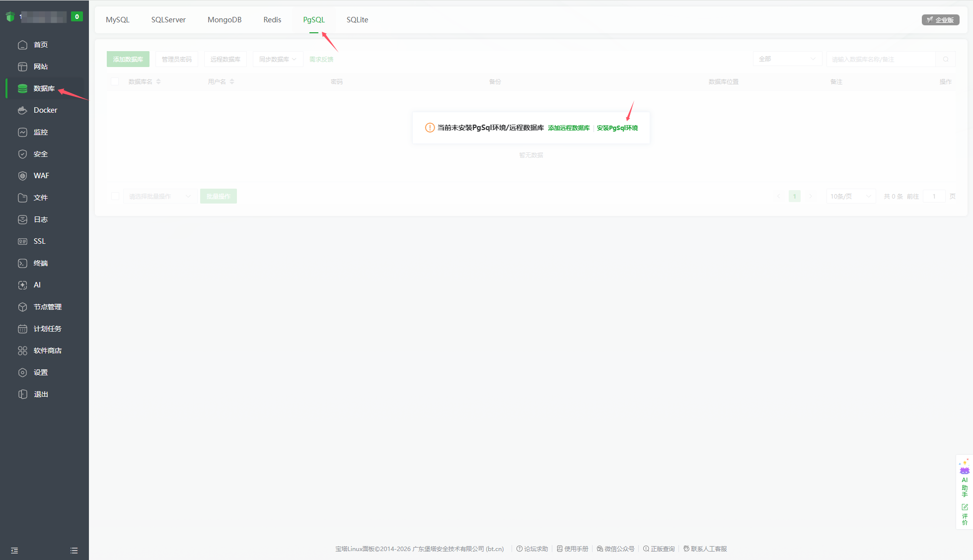Switch to the Redis tab
This screenshot has height=560, width=973.
(x=272, y=20)
